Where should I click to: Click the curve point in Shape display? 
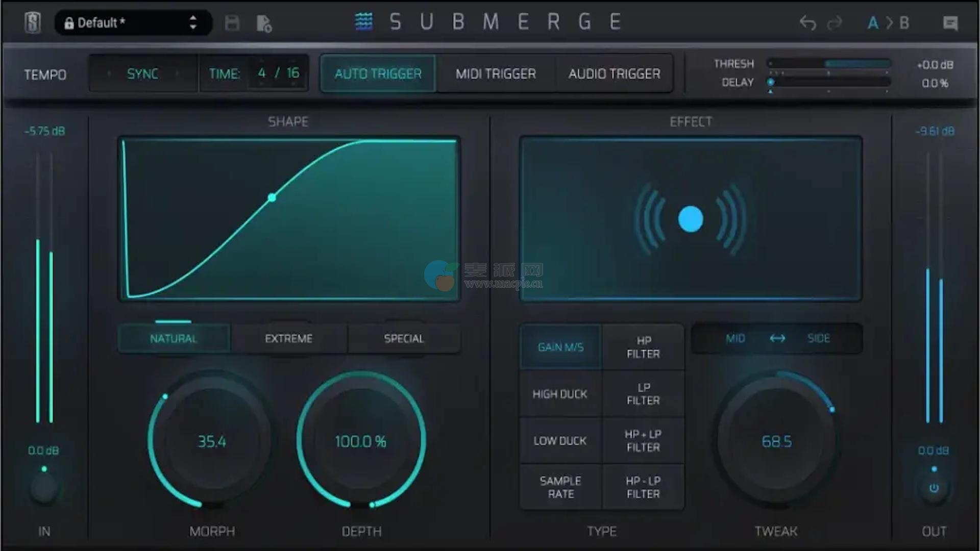click(272, 197)
